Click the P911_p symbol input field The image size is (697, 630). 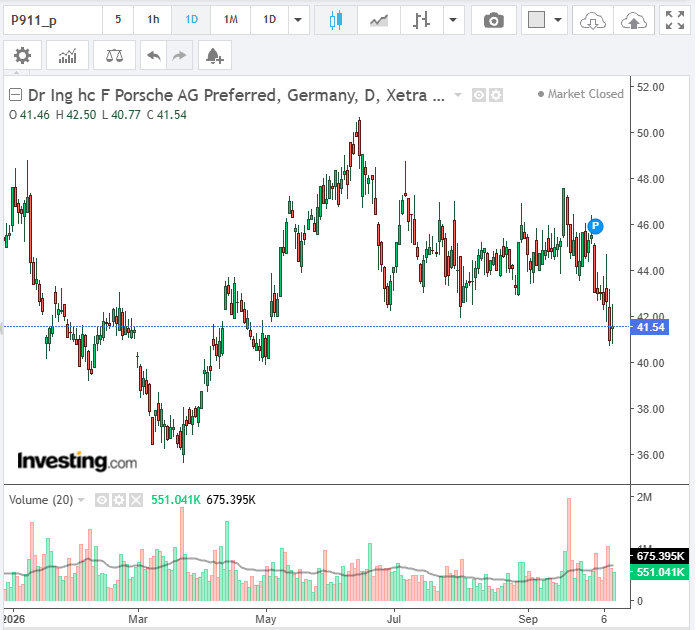53,20
